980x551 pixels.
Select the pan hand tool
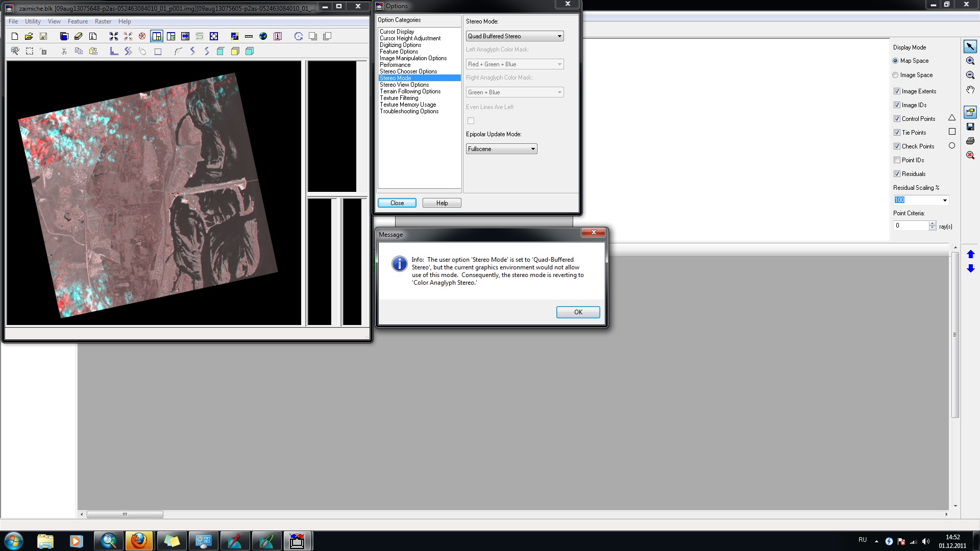970,90
